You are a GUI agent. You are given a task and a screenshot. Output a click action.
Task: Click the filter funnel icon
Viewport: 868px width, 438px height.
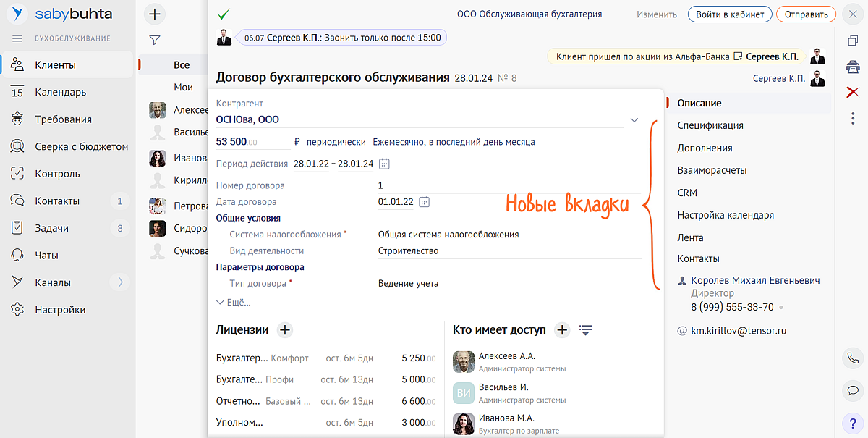tap(155, 40)
